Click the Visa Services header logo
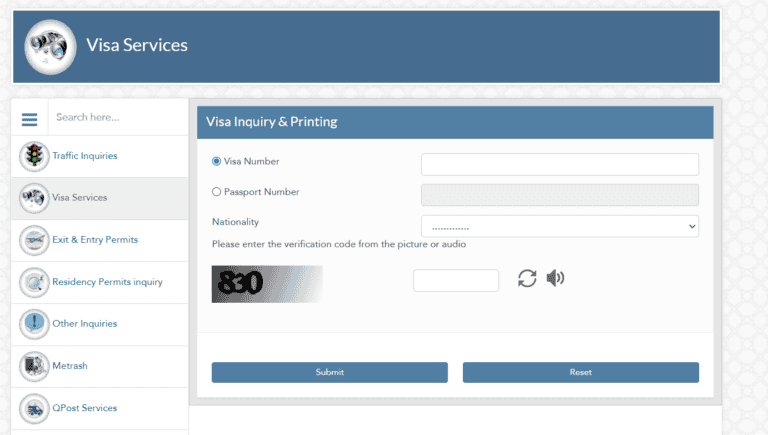 click(x=50, y=47)
